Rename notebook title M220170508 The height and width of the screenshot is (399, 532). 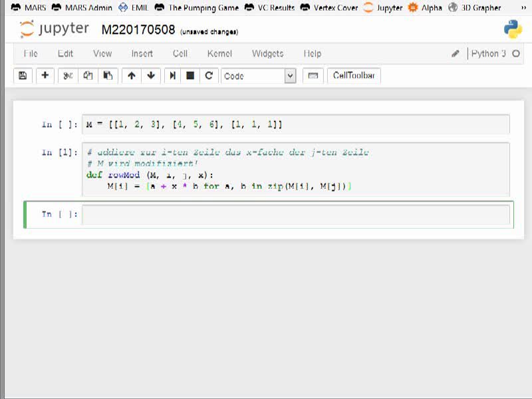pos(138,30)
